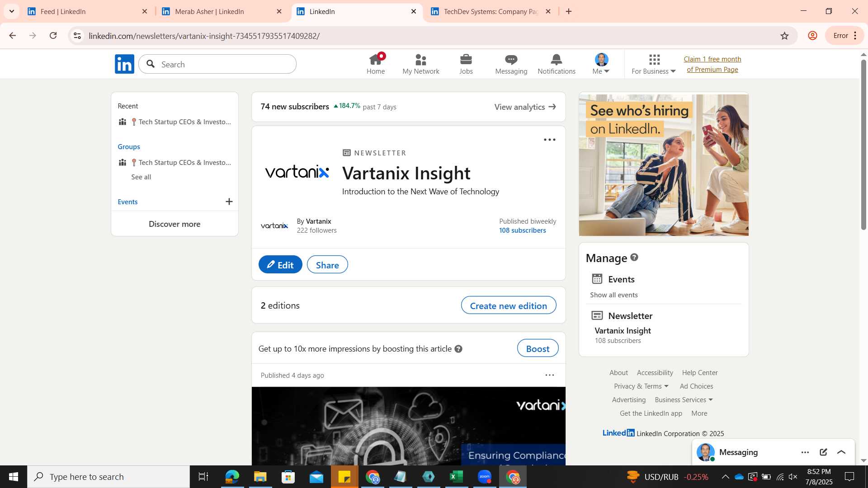Open Get the LinkedIn app link
868x488 pixels.
pos(651,413)
